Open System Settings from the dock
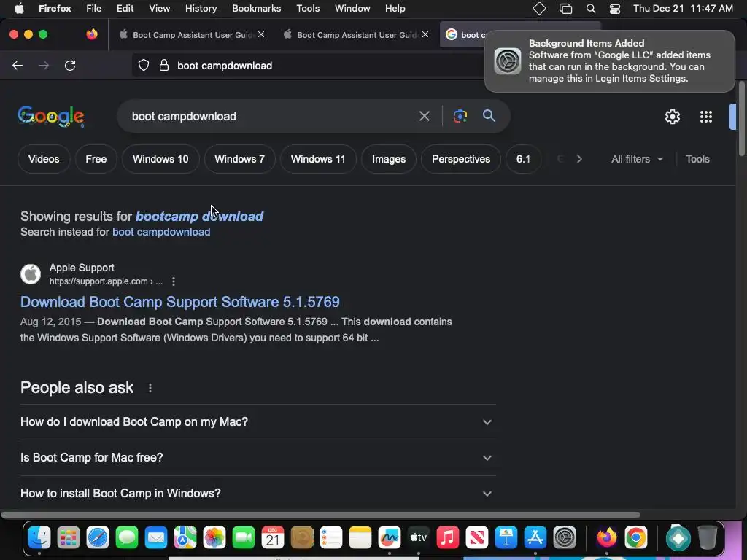 pyautogui.click(x=565, y=538)
